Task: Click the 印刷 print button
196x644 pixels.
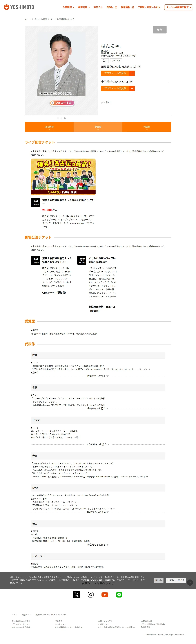Action: click(x=160, y=29)
